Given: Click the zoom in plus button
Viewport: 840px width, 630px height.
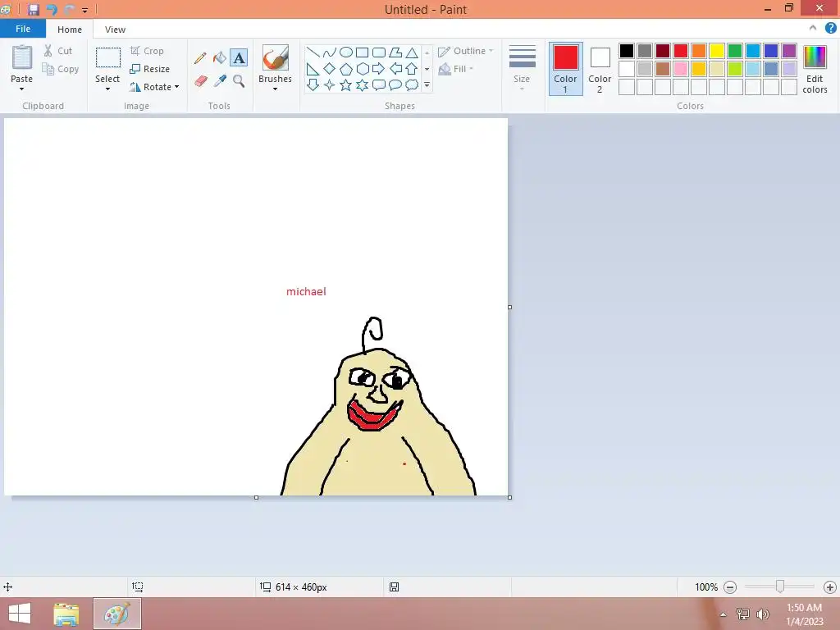Looking at the screenshot, I should (x=830, y=587).
